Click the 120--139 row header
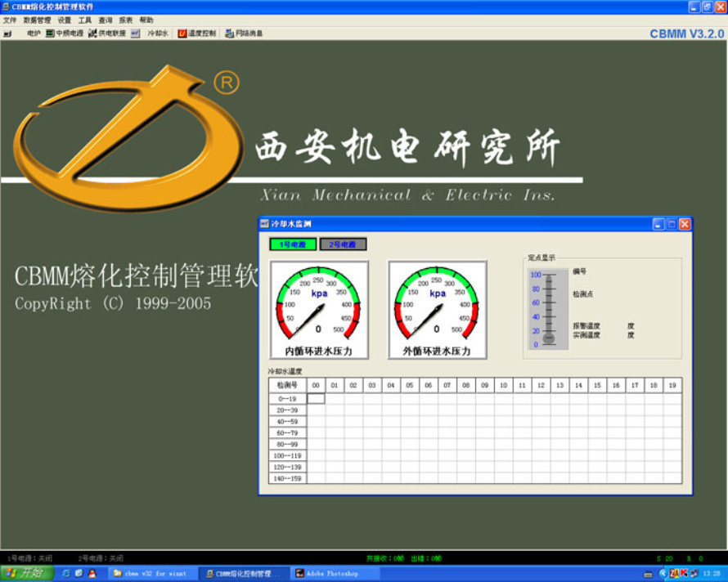This screenshot has width=728, height=582. 287,468
